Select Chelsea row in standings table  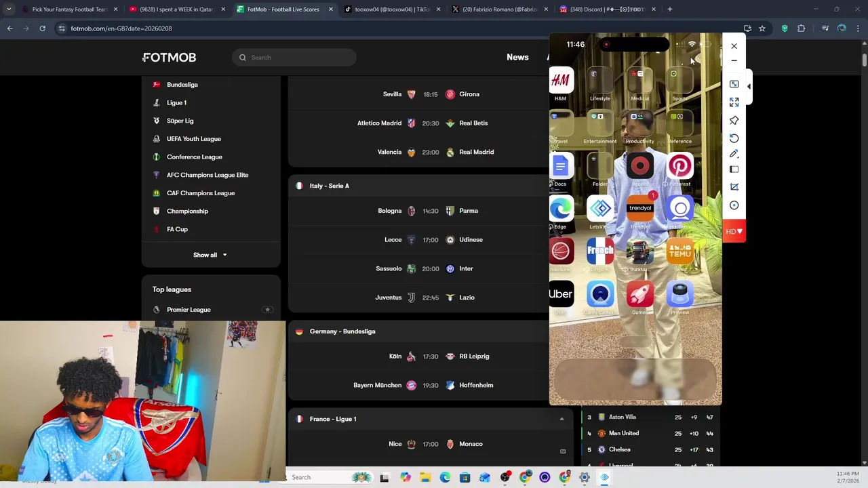[x=650, y=450]
